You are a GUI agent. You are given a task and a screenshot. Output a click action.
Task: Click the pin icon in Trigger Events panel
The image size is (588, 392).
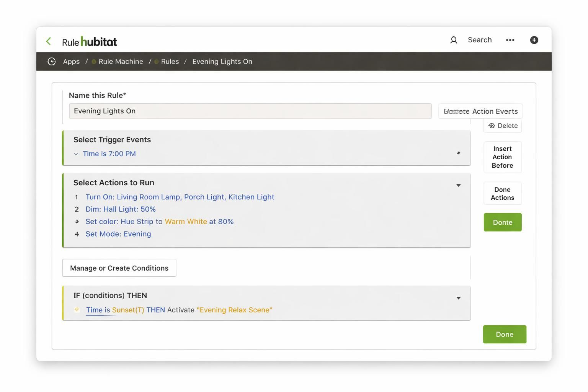tap(458, 153)
